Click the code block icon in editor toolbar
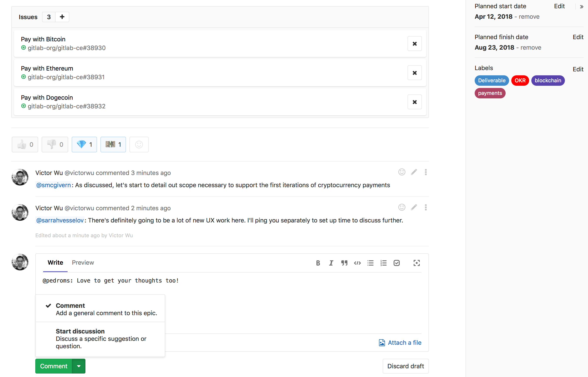Image resolution: width=588 pixels, height=377 pixels. 357,263
